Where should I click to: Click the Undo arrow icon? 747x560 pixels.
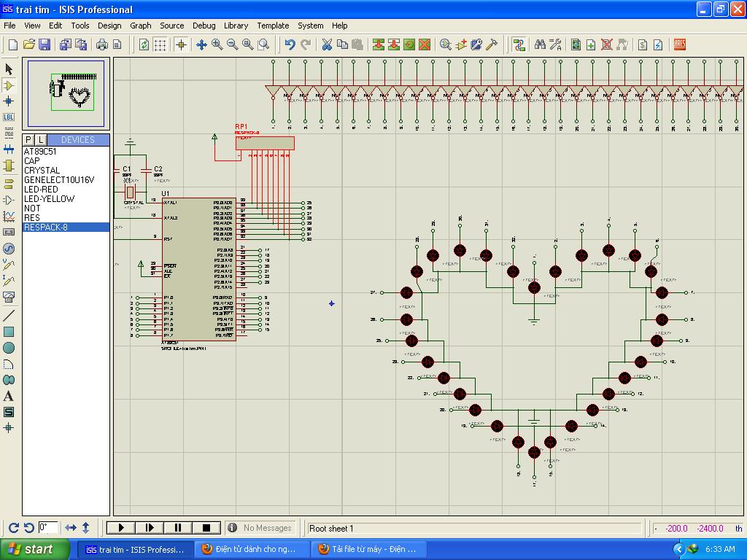(290, 44)
